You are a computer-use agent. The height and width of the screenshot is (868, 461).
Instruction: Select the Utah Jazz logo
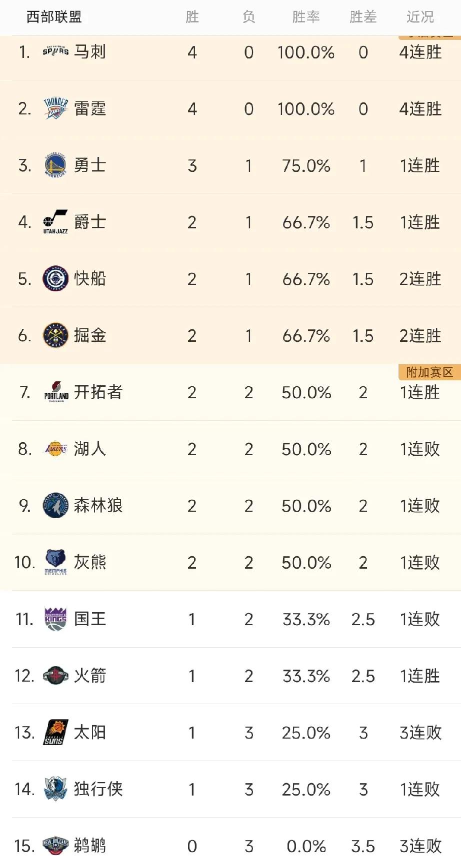point(55,222)
